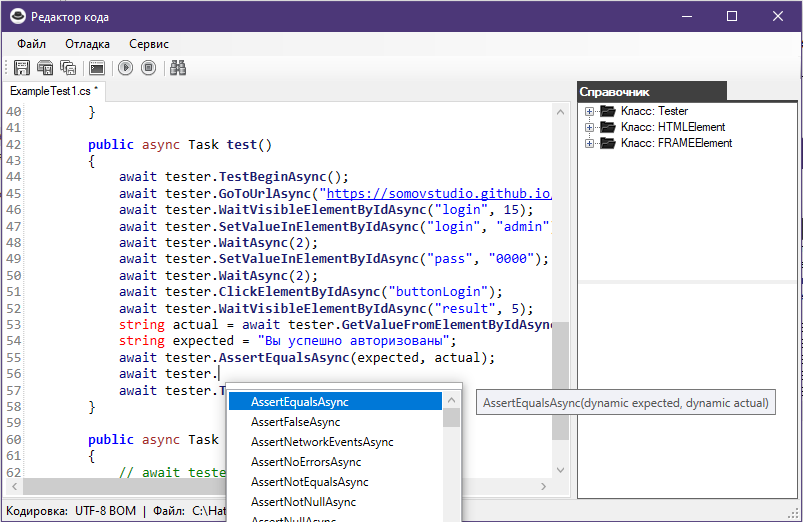Viewport: 803px width, 522px height.
Task: Switch to the ExampleTest1.cs tab
Action: pyautogui.click(x=54, y=91)
